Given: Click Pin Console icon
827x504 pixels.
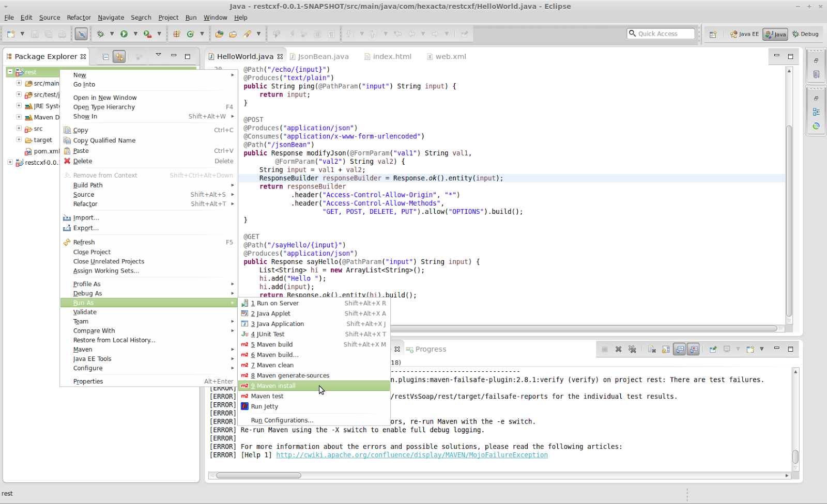Looking at the screenshot, I should 713,350.
